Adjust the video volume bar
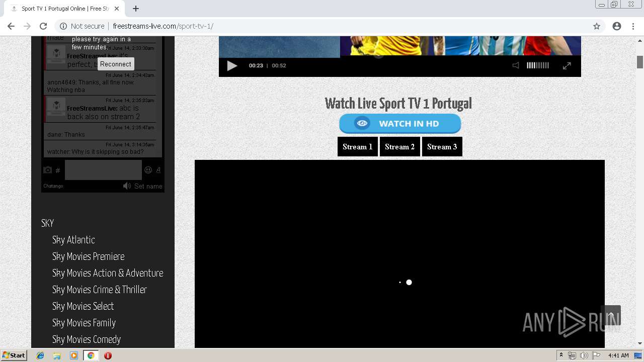 (538, 65)
